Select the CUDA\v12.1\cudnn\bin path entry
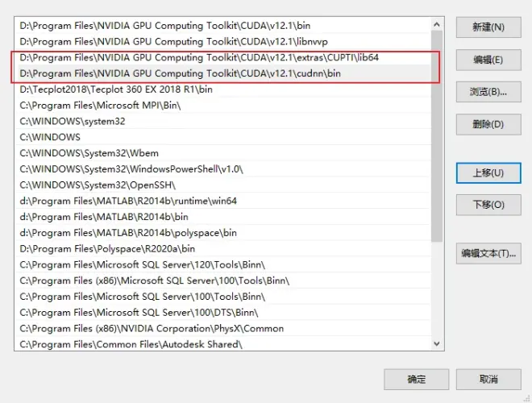This screenshot has height=403, width=532. (222, 73)
